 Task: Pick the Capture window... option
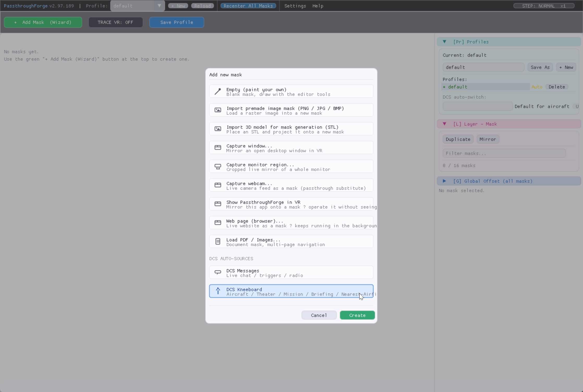point(291,148)
